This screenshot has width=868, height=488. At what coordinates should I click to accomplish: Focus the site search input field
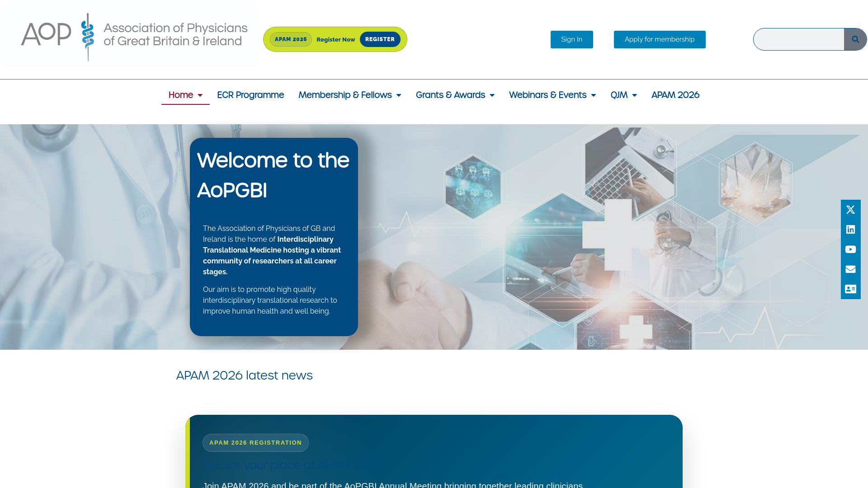point(798,39)
